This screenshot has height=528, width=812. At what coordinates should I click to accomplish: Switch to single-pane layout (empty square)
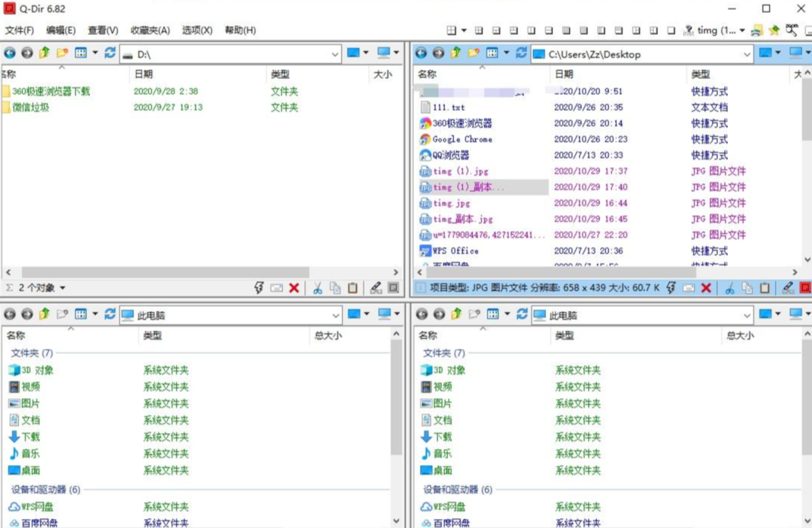click(x=671, y=30)
